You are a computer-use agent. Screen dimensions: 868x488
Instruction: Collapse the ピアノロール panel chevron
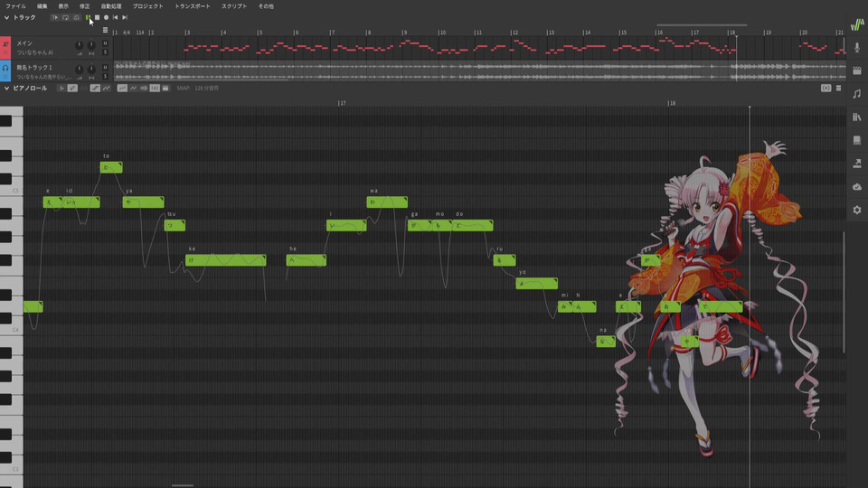(6, 88)
